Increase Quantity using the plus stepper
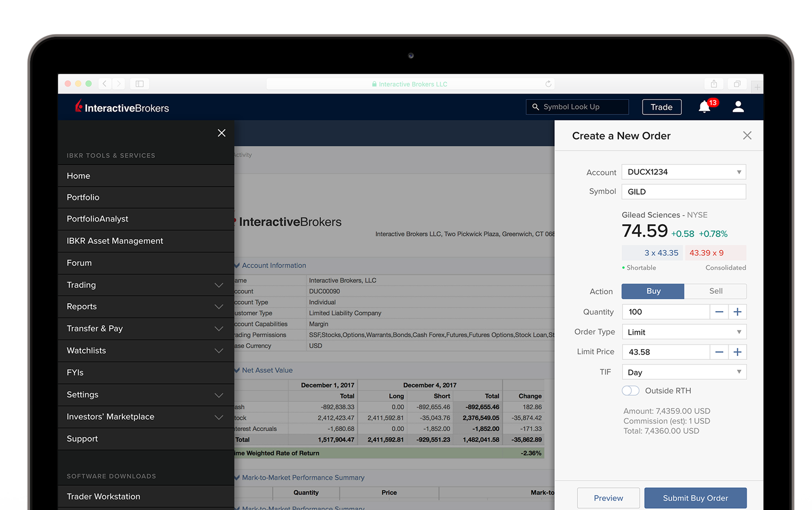Viewport: 812px width, 510px height. pos(738,312)
